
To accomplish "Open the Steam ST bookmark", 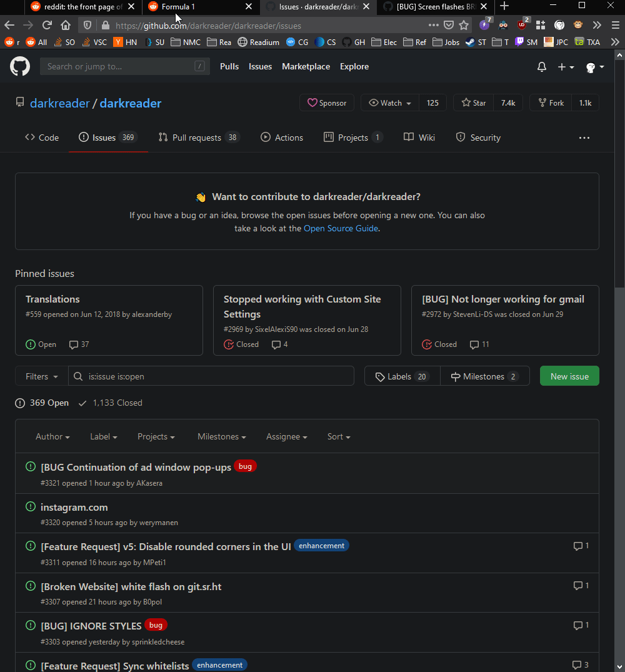I will point(476,42).
